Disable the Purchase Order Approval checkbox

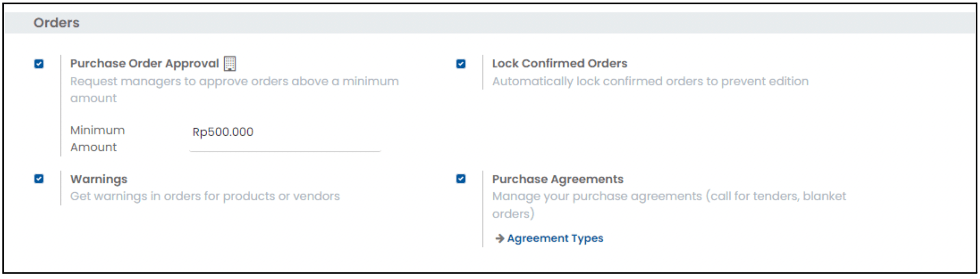[x=39, y=64]
